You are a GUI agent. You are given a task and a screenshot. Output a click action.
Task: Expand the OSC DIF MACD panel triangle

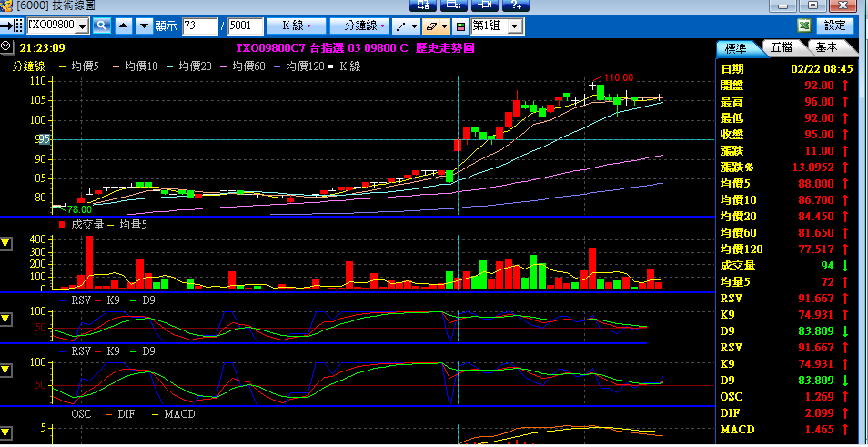tap(5, 432)
